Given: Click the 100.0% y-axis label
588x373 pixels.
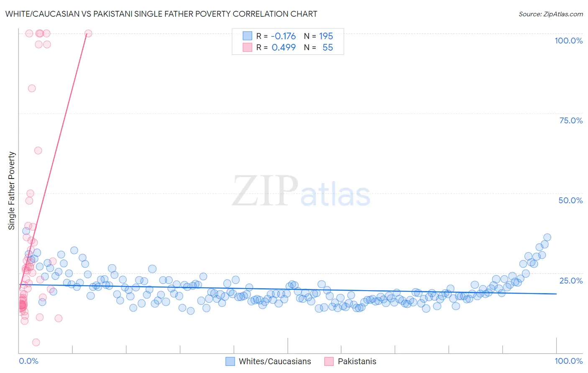Looking at the screenshot, I should [x=568, y=41].
